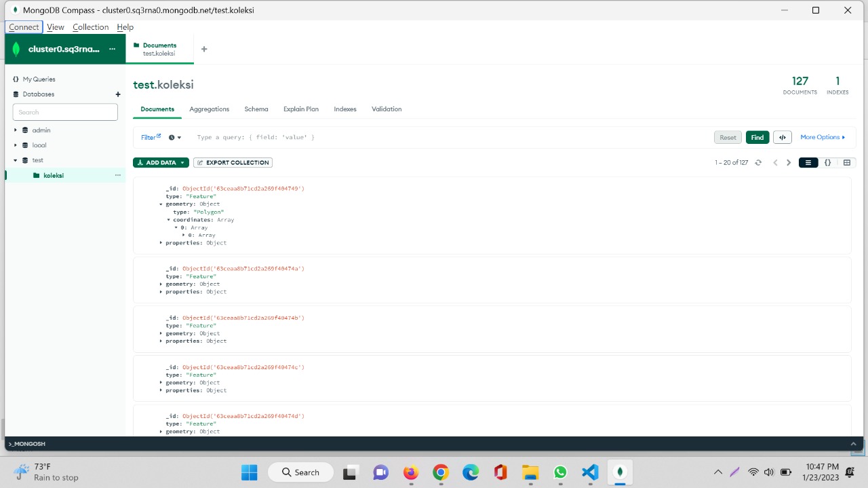The width and height of the screenshot is (868, 488).
Task: Switch to JSON view with braces icon
Action: (827, 163)
